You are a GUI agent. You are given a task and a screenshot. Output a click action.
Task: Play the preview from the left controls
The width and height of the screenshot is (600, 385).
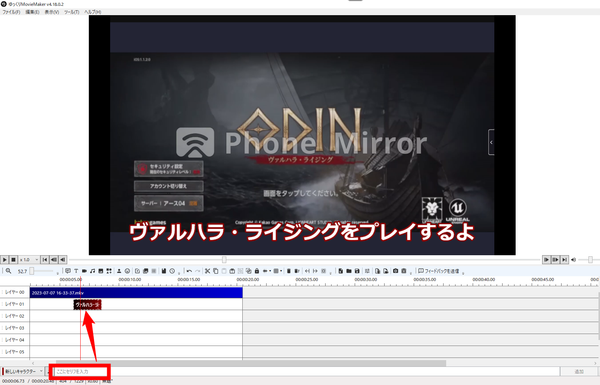pos(5,260)
